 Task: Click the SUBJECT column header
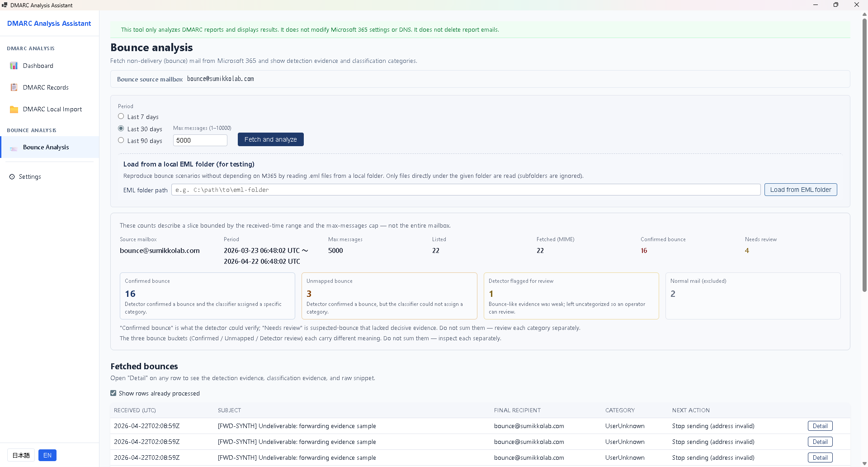(229, 410)
